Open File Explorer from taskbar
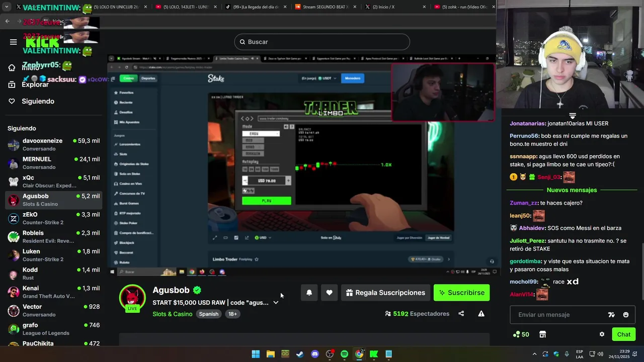 270,354
